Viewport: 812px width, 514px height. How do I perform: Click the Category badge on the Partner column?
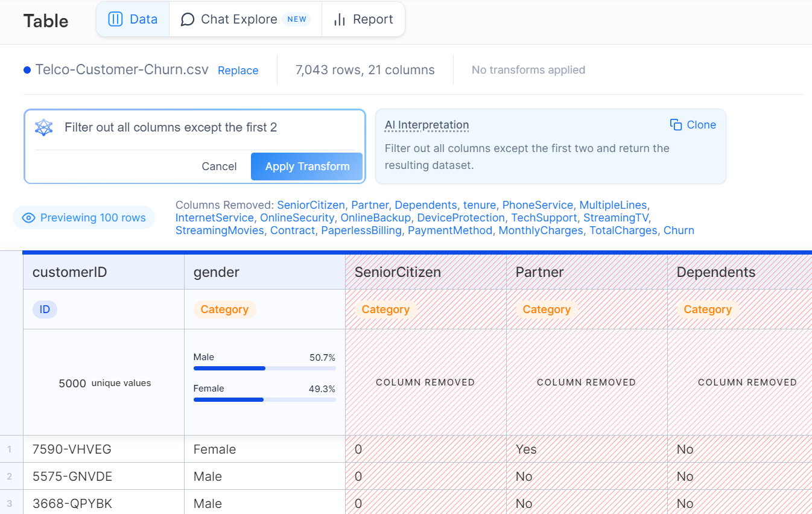[x=547, y=309]
